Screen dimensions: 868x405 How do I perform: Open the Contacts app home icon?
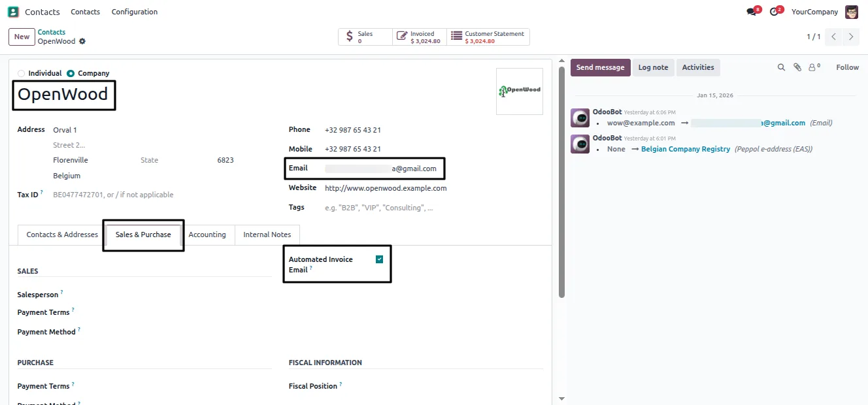pos(13,12)
